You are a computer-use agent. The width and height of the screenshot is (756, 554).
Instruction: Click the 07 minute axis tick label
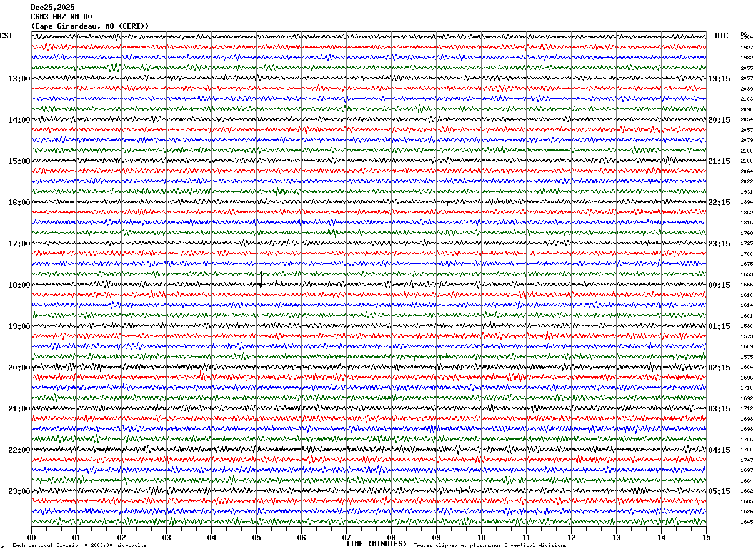[x=346, y=538]
